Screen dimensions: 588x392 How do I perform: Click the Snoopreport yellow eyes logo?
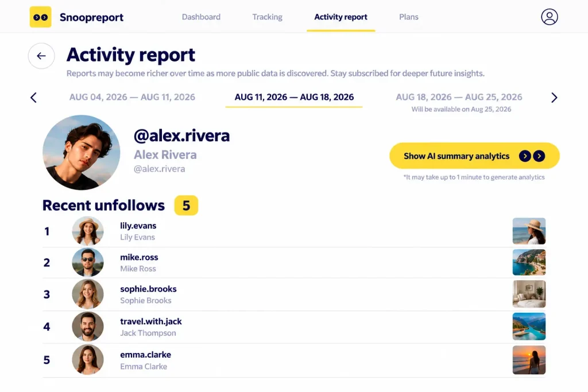pos(41,17)
